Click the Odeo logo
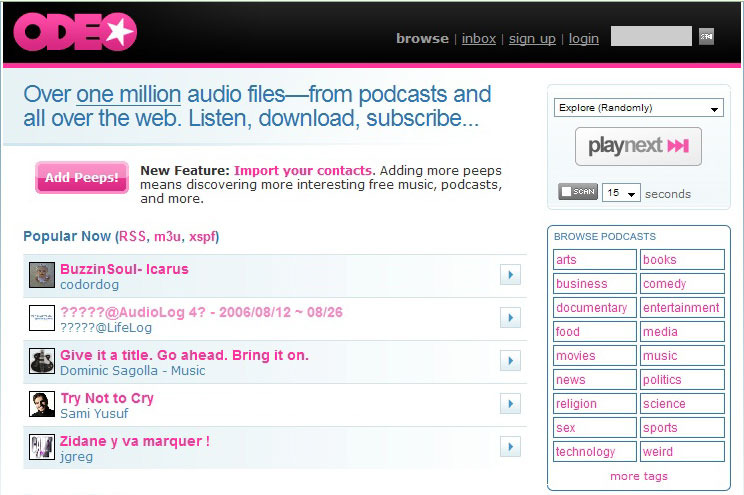Image resolution: width=744 pixels, height=495 pixels. pos(75,32)
